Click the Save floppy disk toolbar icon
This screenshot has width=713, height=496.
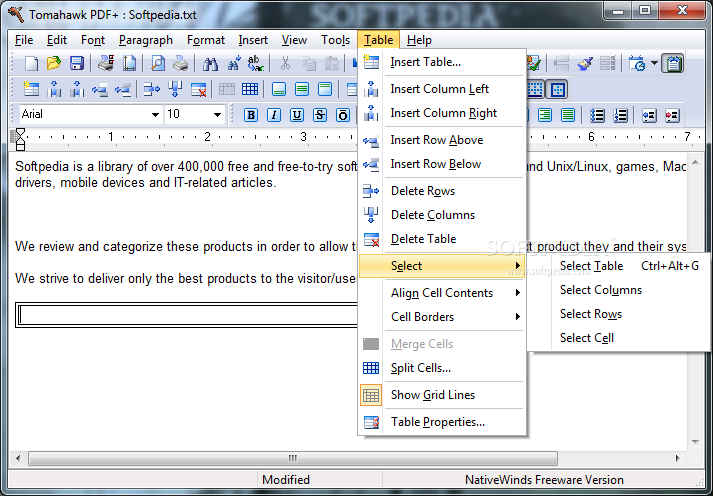pos(76,63)
